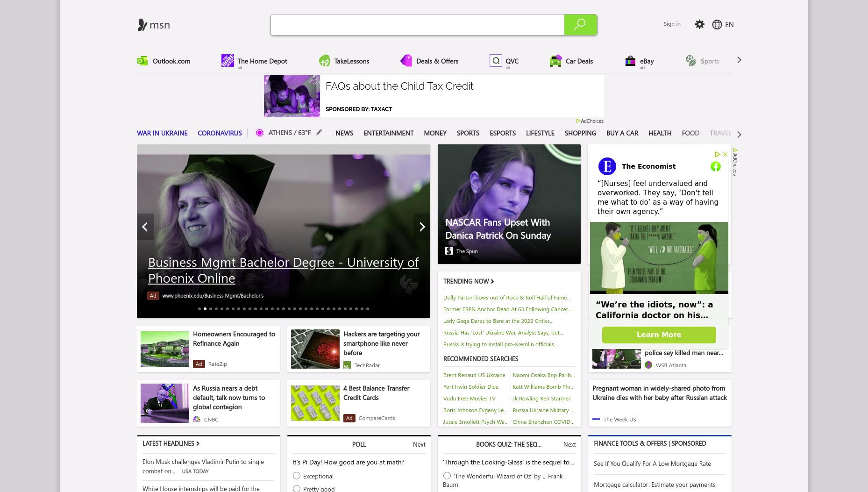Image resolution: width=868 pixels, height=492 pixels.
Task: Close The Economist ad with the X
Action: pyautogui.click(x=725, y=154)
